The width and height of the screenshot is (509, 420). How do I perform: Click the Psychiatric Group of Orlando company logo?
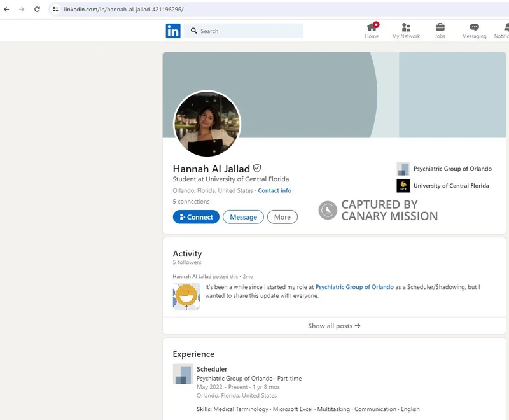402,169
